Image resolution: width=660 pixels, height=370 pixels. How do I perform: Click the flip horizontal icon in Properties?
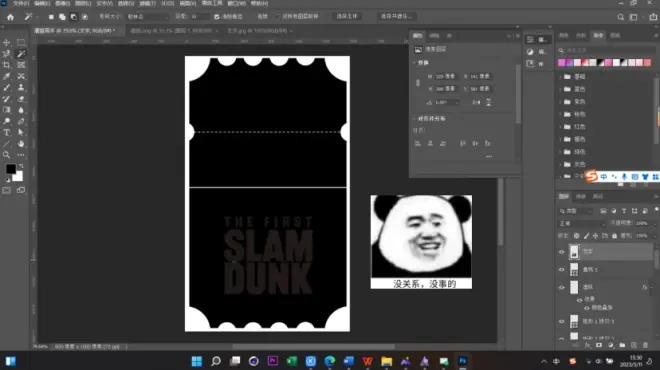click(476, 102)
